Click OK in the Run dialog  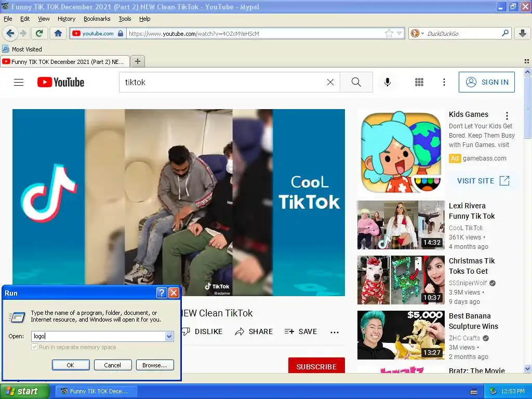[x=71, y=365]
